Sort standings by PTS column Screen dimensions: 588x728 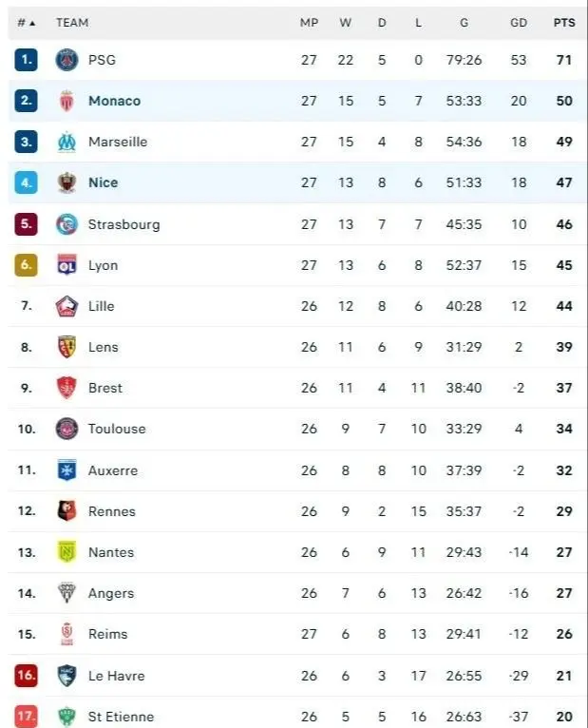[x=564, y=23]
